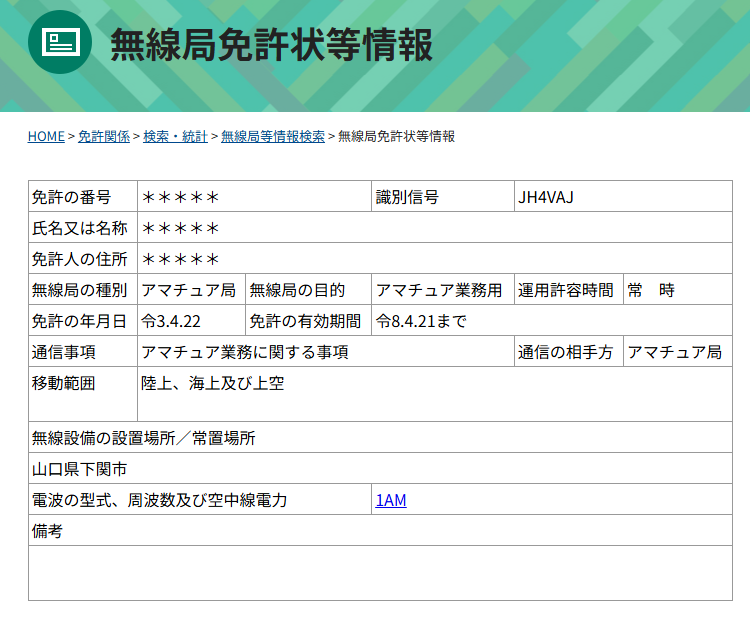The height and width of the screenshot is (617, 750).
Task: Select the call sign JH4VAJ
Action: point(545,197)
